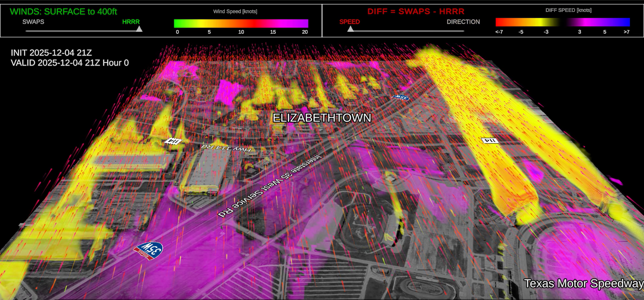The width and height of the screenshot is (644, 300).
Task: Click the left Highway 114 route marker
Action: [173, 141]
